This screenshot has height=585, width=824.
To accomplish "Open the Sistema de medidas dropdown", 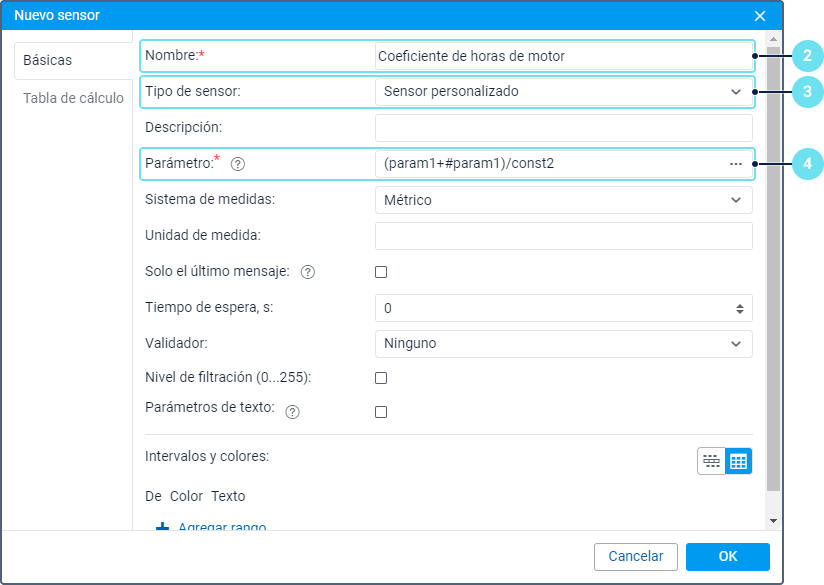I will 564,200.
